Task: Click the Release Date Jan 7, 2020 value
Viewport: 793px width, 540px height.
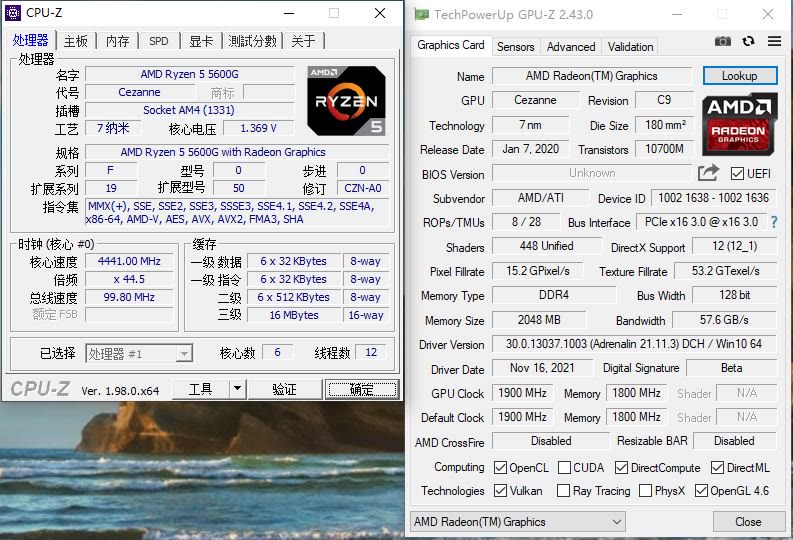Action: click(531, 149)
